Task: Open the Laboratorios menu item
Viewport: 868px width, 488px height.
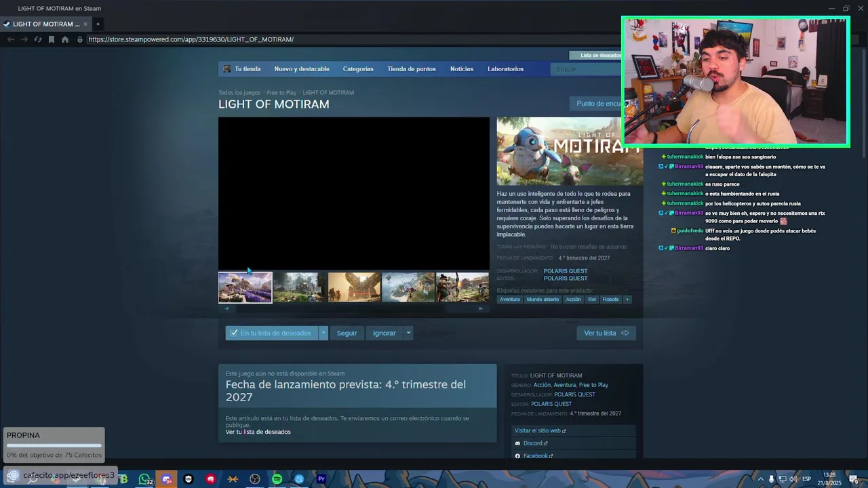Action: [x=506, y=69]
